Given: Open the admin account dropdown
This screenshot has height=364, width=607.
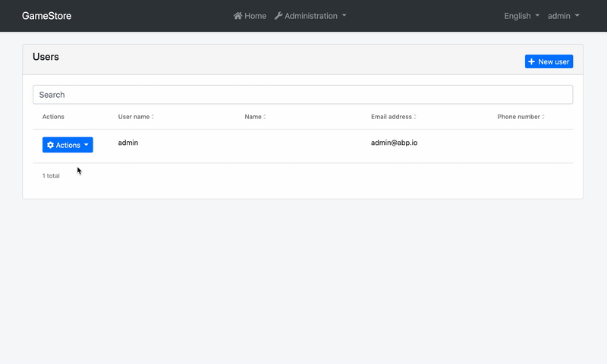Looking at the screenshot, I should [563, 16].
